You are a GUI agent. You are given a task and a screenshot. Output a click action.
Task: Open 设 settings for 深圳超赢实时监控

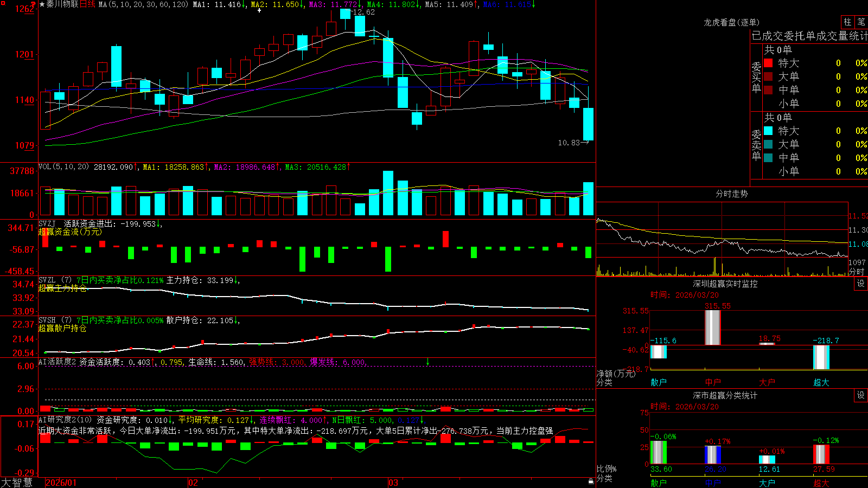[x=861, y=284]
